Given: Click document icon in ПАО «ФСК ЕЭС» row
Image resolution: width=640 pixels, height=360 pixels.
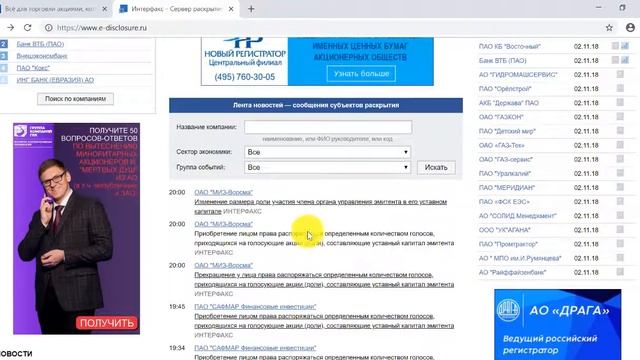Looking at the screenshot, I should [620, 201].
